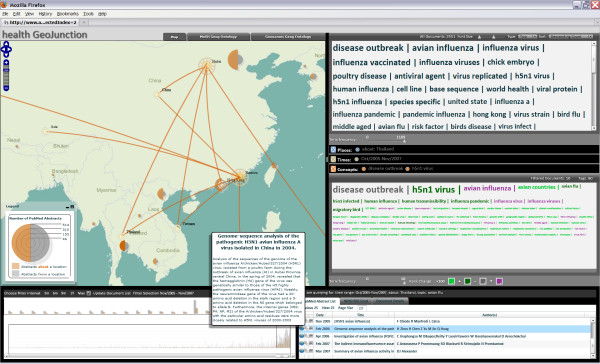
Task: Click the 'hong kong' tag cloud term
Action: pyautogui.click(x=489, y=114)
